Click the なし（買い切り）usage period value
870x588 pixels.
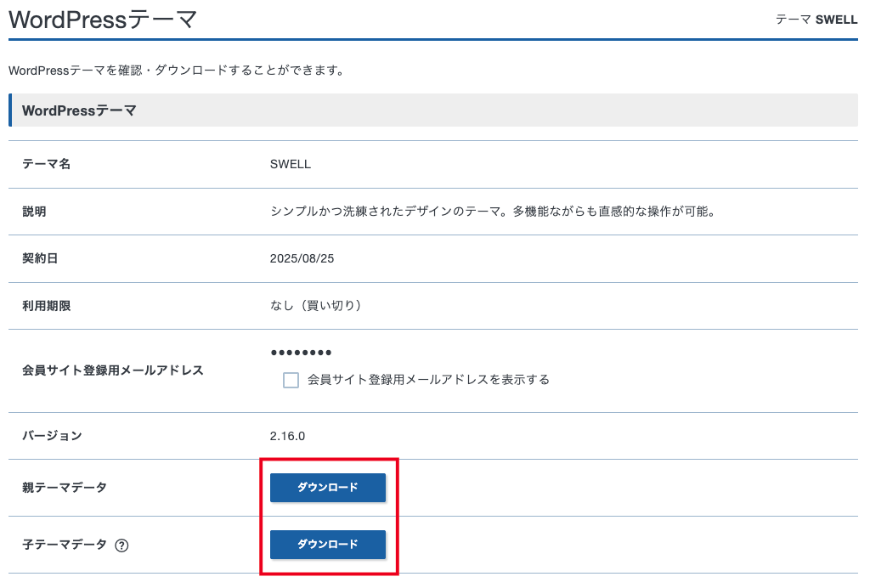315,305
